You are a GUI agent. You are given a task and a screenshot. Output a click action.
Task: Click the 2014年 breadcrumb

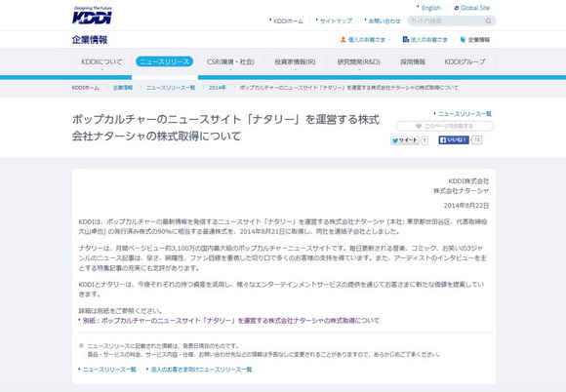pyautogui.click(x=218, y=88)
